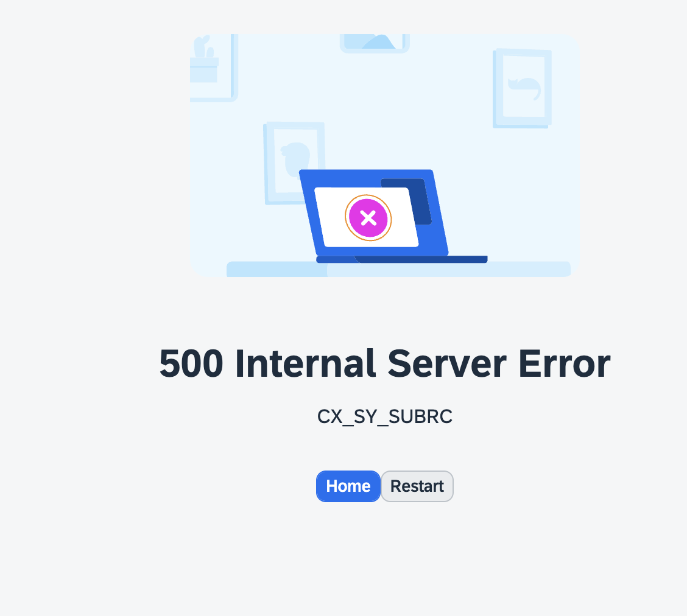Select the portrait frame behind the laptop
This screenshot has width=687, height=616.
(294, 162)
